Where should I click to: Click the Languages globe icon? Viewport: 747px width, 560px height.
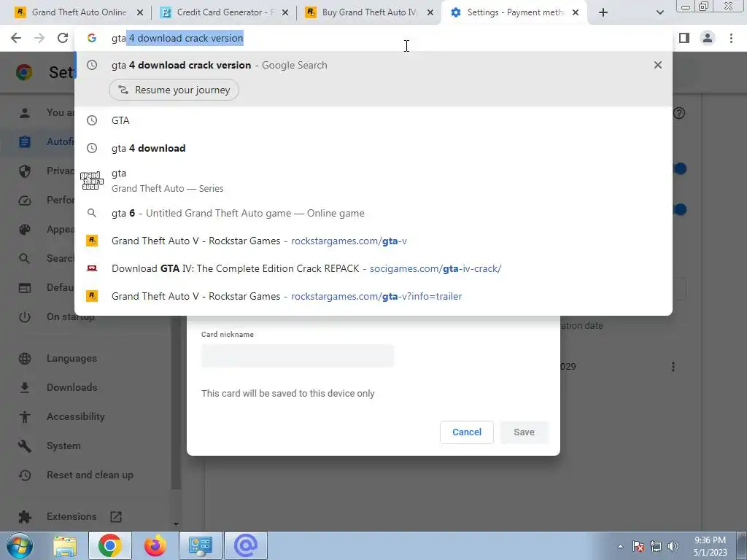(x=24, y=359)
